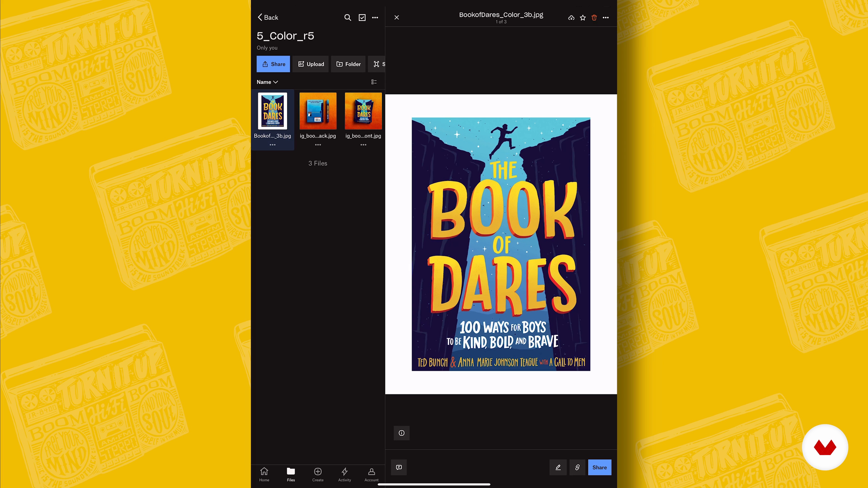The height and width of the screenshot is (488, 868).
Task: Go back using the Back chevron
Action: click(x=268, y=18)
